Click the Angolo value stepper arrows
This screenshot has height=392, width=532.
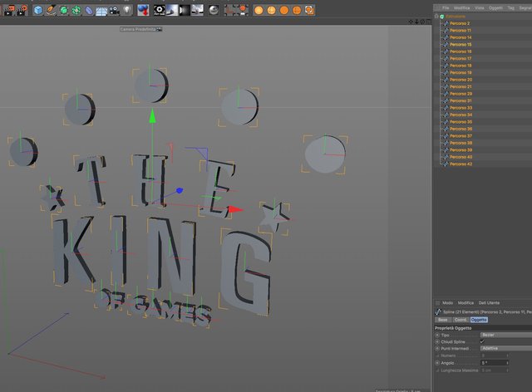pyautogui.click(x=507, y=363)
